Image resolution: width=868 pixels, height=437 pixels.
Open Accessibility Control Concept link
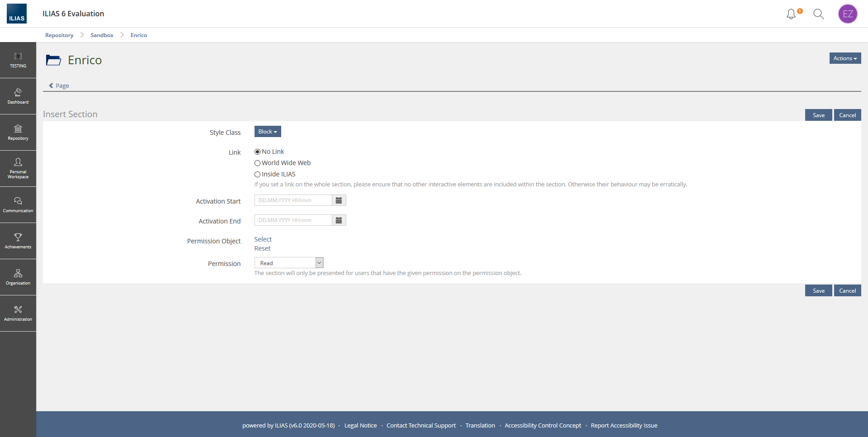tap(543, 426)
